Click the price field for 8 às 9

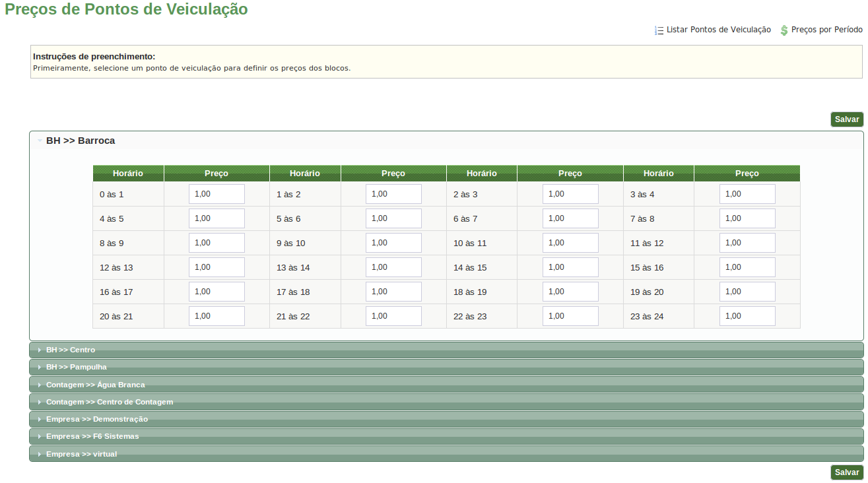click(x=217, y=243)
